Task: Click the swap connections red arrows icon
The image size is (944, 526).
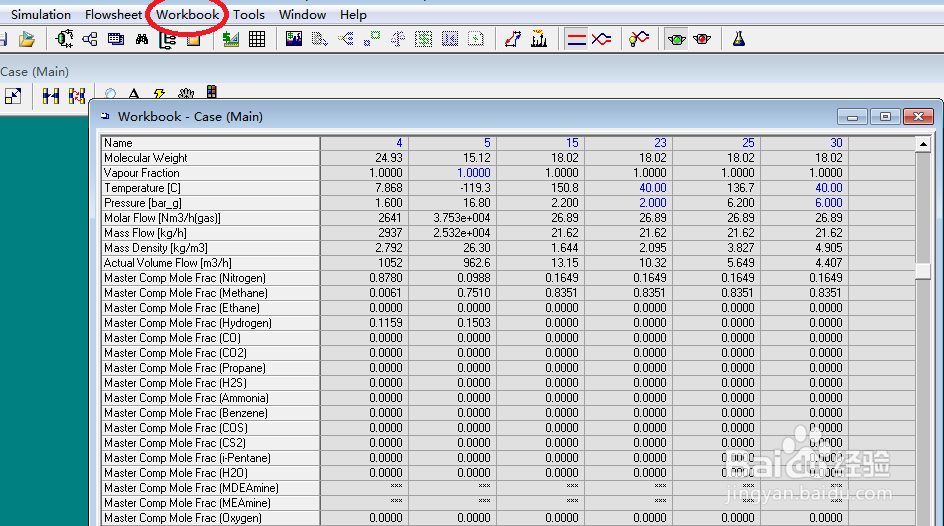Action: [76, 96]
